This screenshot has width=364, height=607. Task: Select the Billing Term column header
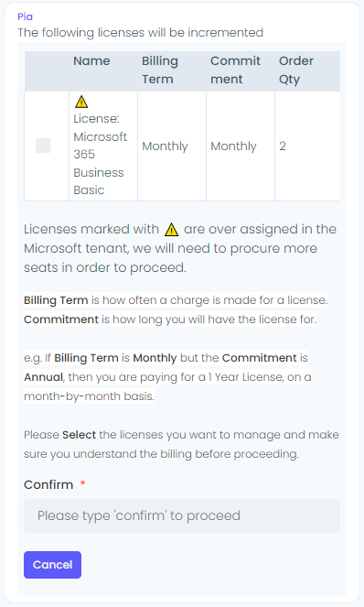click(160, 70)
